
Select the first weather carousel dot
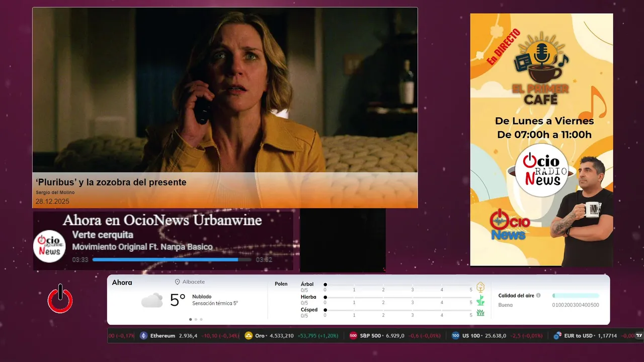[x=190, y=319]
